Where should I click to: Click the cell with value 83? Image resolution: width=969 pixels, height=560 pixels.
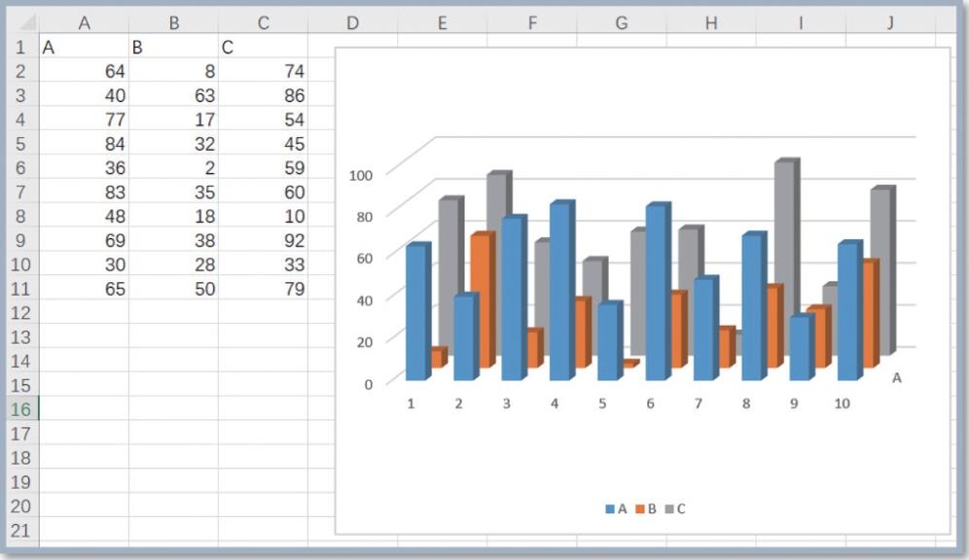click(x=84, y=192)
